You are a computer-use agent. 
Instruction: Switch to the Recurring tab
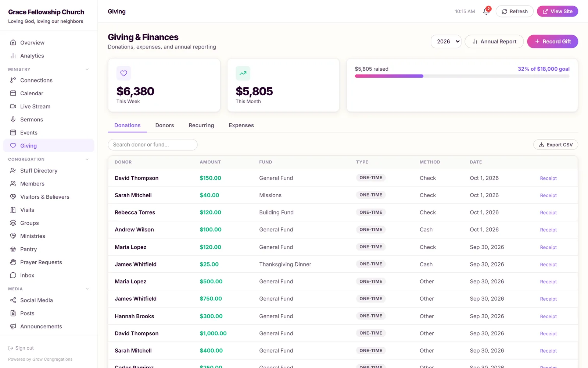click(201, 125)
